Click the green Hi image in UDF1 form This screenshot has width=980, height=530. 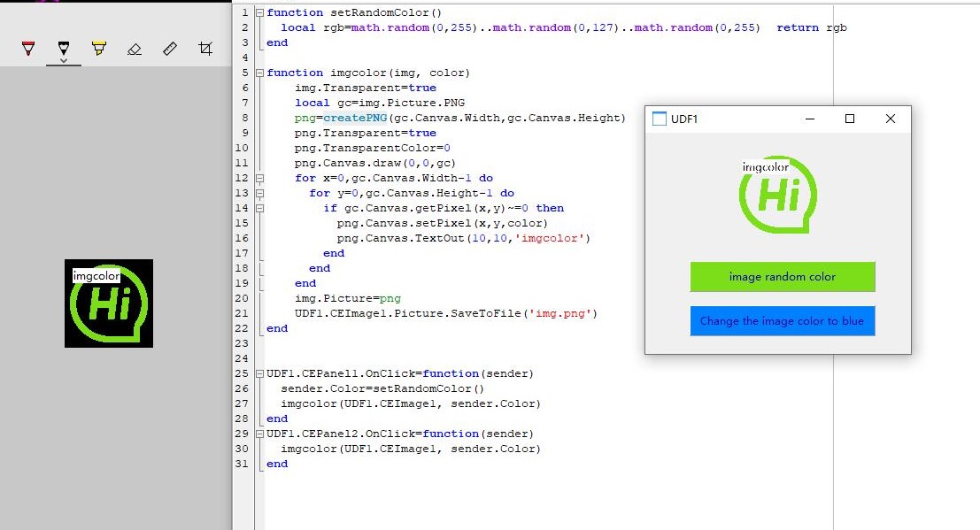[777, 196]
